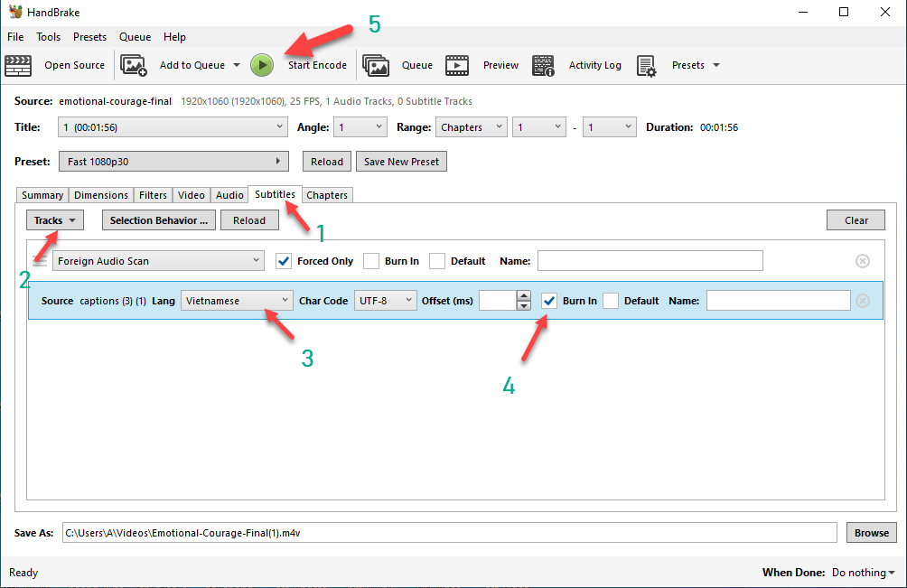
Task: Click the Preview film icon
Action: (x=457, y=65)
